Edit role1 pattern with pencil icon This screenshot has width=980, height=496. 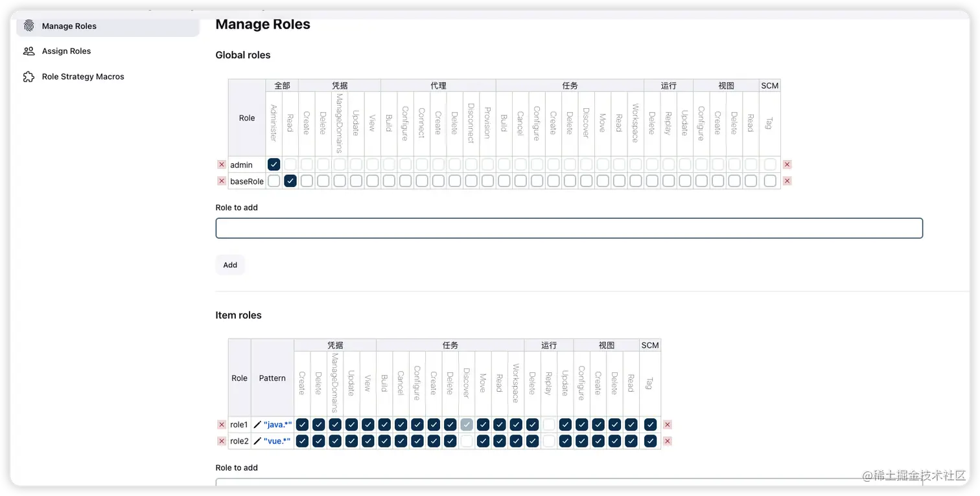coord(257,425)
